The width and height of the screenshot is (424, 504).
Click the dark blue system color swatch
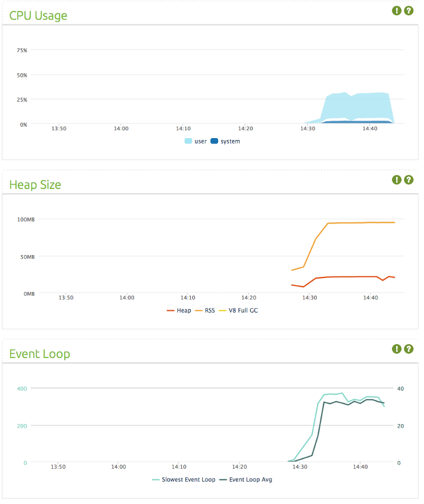[x=214, y=141]
